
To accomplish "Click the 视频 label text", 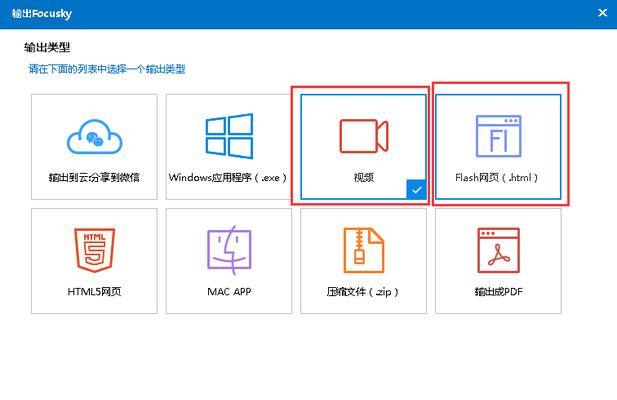I will point(364,178).
